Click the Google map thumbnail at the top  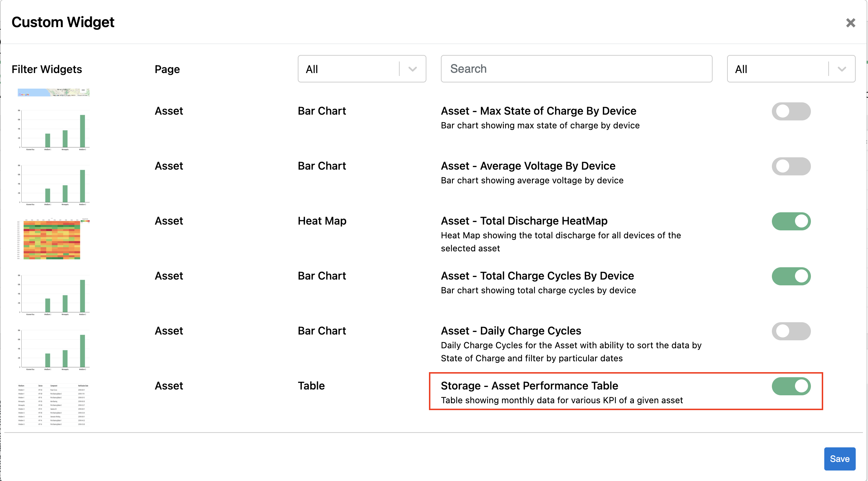[53, 93]
